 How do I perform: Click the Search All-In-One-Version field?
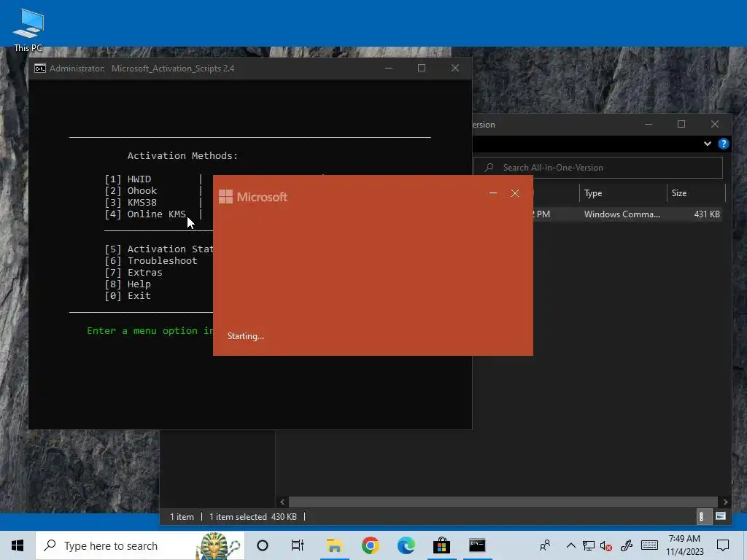598,168
